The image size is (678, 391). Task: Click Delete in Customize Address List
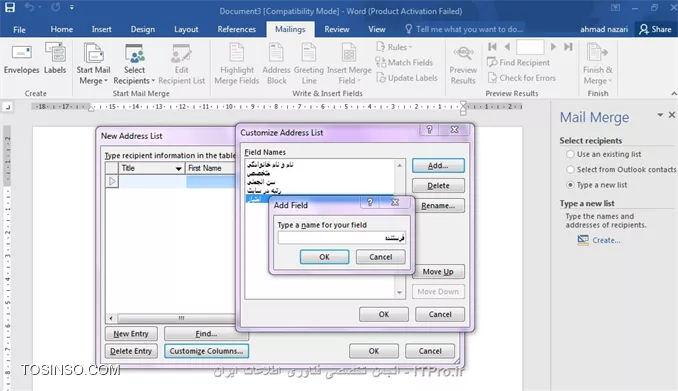point(438,186)
